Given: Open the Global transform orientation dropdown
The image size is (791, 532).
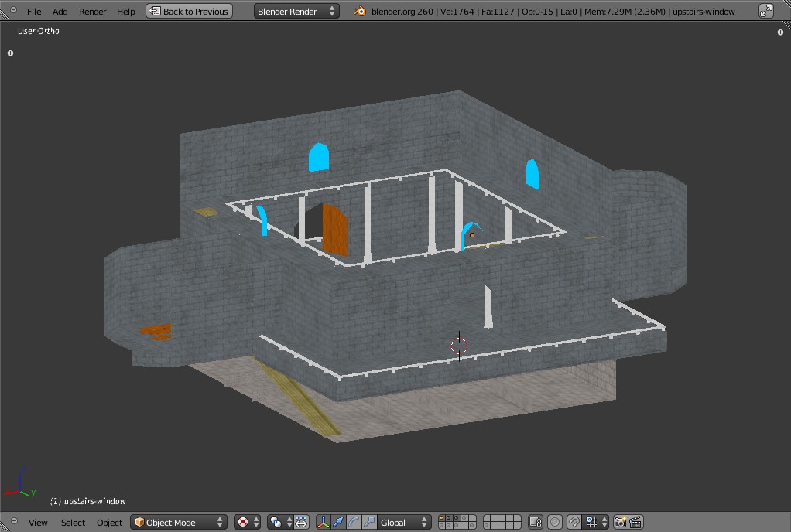Looking at the screenshot, I should coord(403,523).
